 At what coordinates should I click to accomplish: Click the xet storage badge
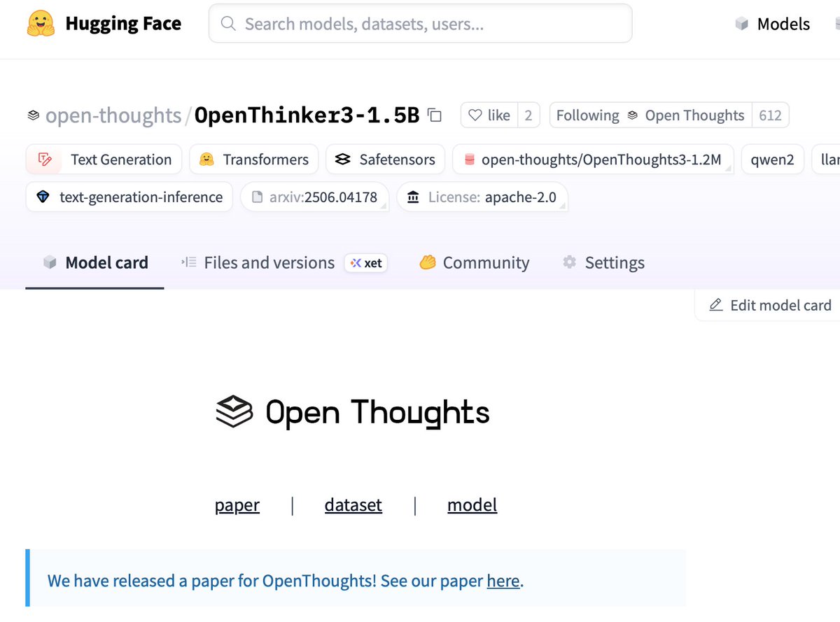click(x=366, y=263)
